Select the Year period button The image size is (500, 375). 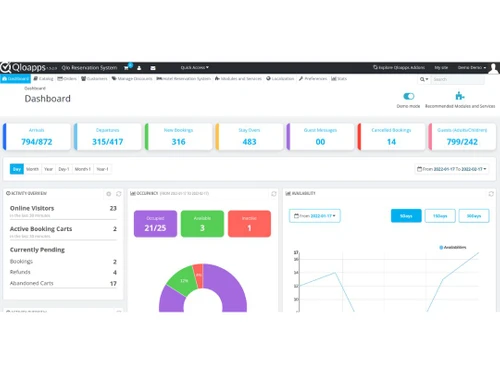(49, 169)
